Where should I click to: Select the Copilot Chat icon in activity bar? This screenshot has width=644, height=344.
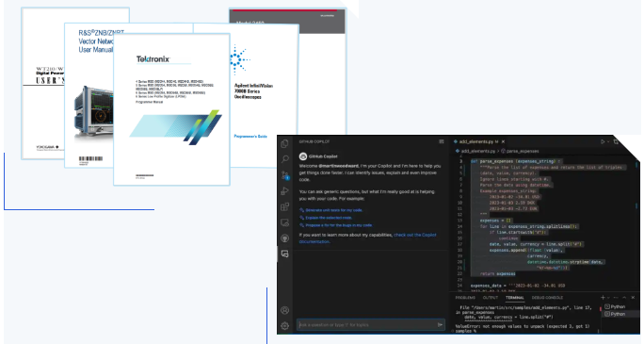click(x=284, y=254)
